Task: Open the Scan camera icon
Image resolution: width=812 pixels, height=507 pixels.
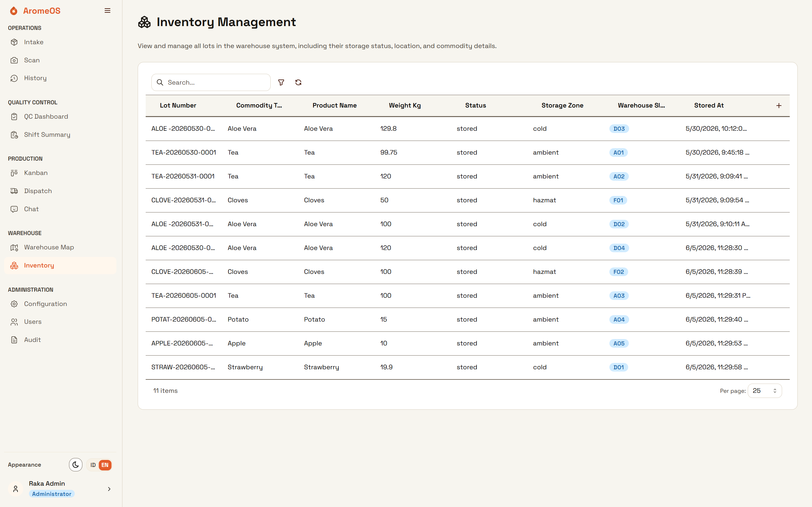Action: [x=14, y=60]
